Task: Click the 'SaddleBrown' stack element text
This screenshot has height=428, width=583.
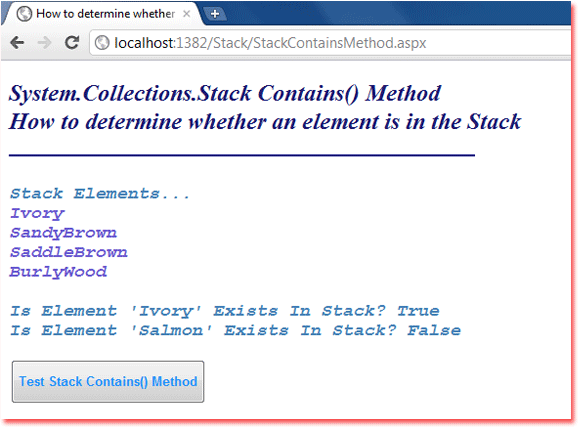Action: [68, 252]
